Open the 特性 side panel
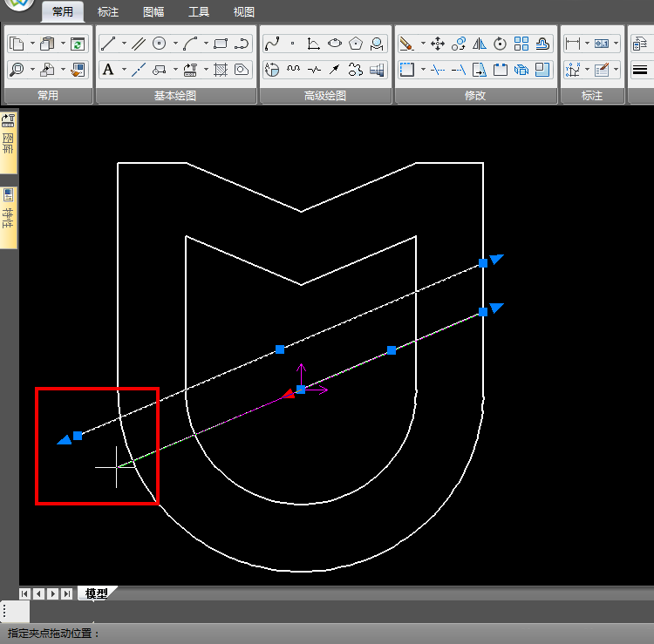Image resolution: width=654 pixels, height=644 pixels. (9, 214)
